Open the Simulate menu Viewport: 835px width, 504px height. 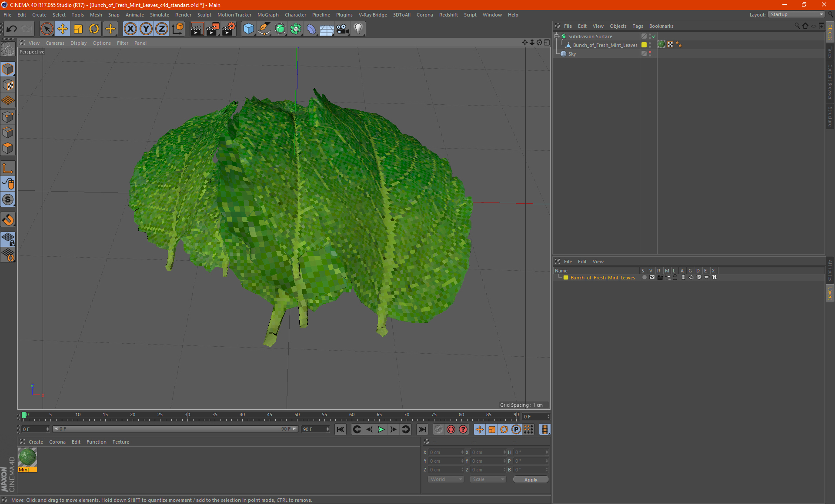[160, 15]
